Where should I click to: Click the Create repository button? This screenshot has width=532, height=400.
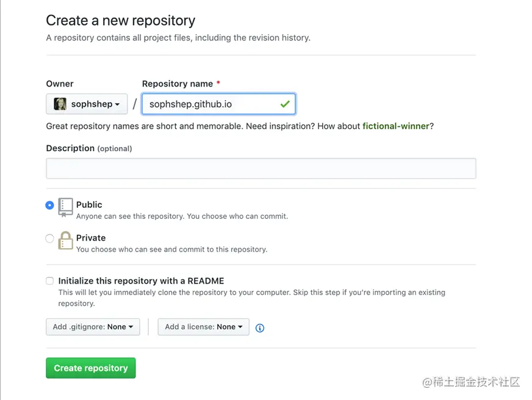(x=91, y=368)
